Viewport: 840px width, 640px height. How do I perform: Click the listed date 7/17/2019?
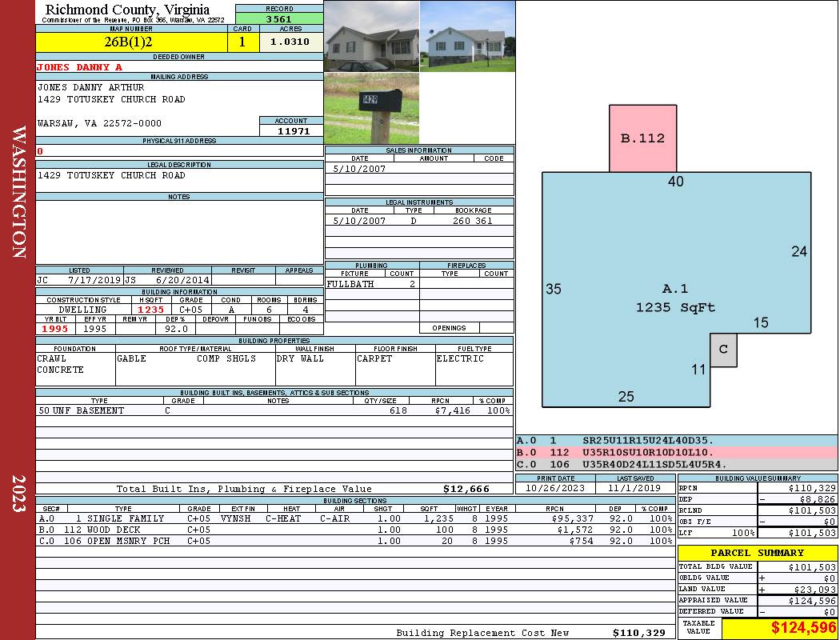coord(94,280)
